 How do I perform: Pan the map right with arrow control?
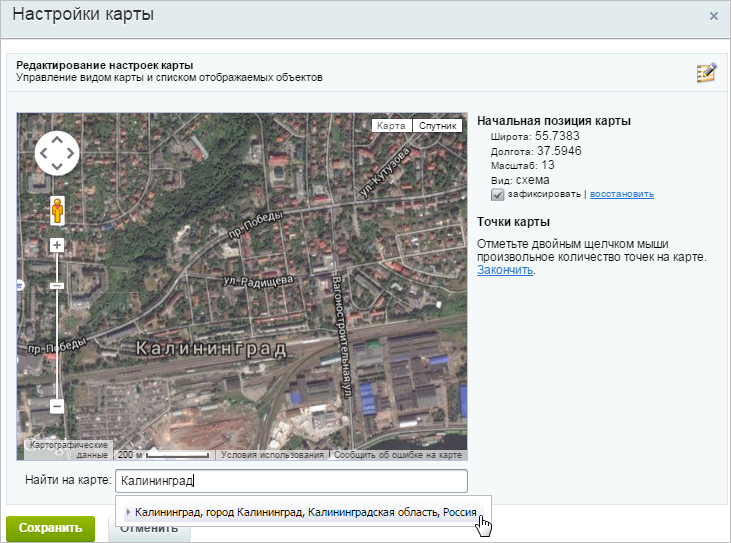71,153
